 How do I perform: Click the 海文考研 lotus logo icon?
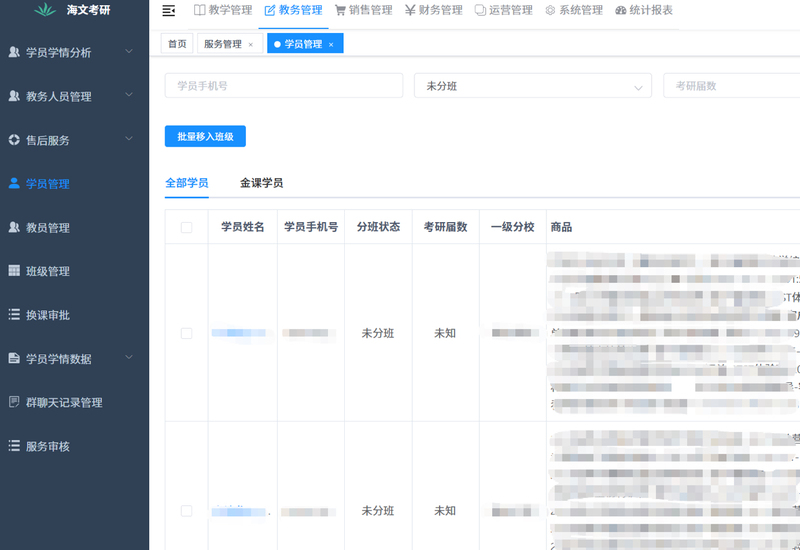tap(41, 11)
